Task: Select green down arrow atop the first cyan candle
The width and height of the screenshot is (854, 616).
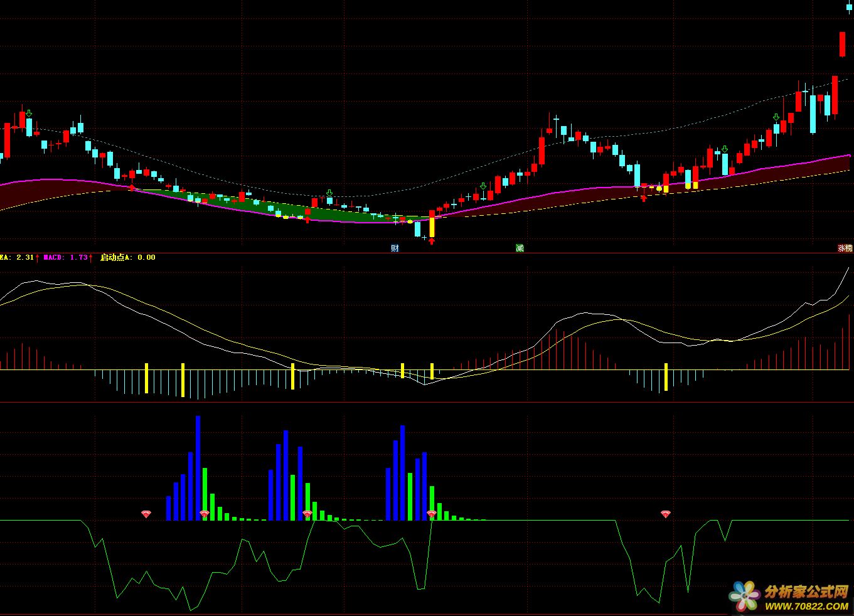Action: tap(29, 114)
